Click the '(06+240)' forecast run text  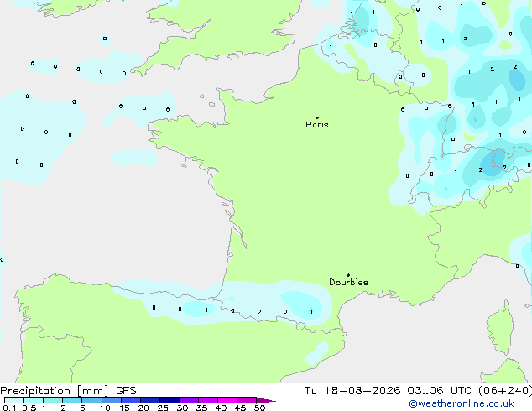505,391
